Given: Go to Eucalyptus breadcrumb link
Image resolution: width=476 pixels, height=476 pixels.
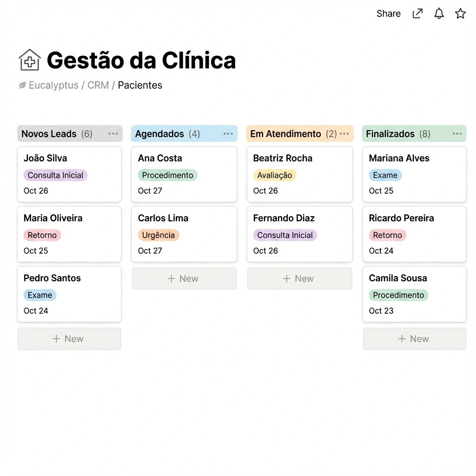Looking at the screenshot, I should click(53, 86).
